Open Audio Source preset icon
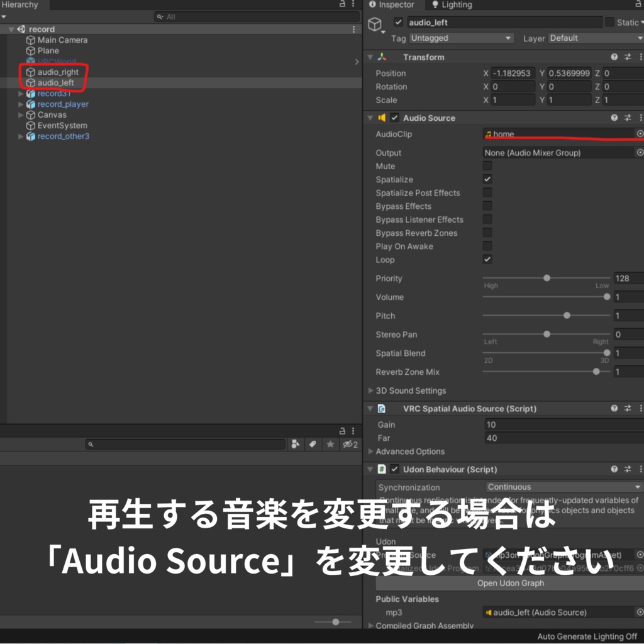 pyautogui.click(x=628, y=118)
